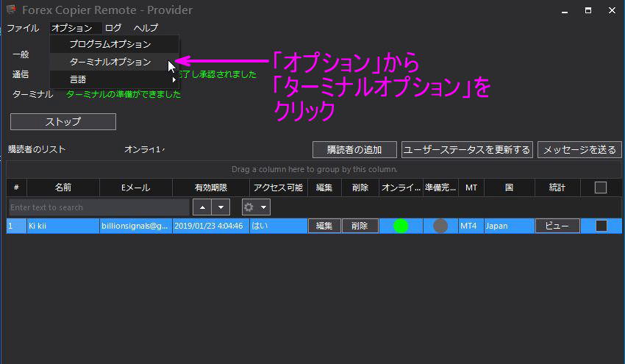Click the billionsignals email cell
The image size is (625, 364).
pos(135,226)
